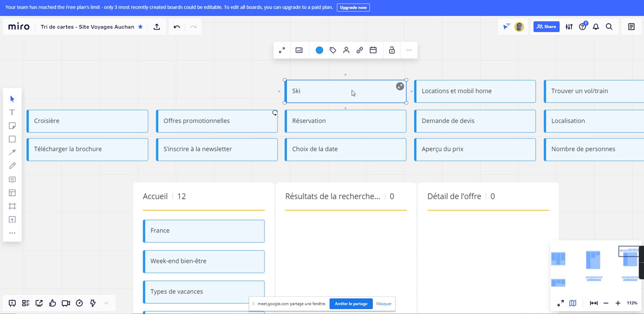This screenshot has width=644, height=314.
Task: Click the Nombre de personnes card
Action: coord(594,149)
